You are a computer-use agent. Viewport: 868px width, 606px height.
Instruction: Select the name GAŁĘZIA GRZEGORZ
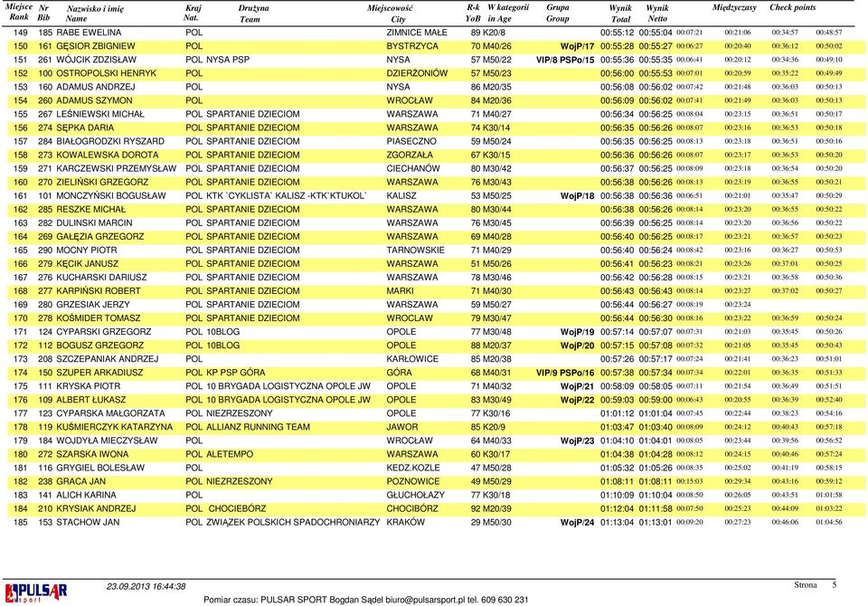100,237
